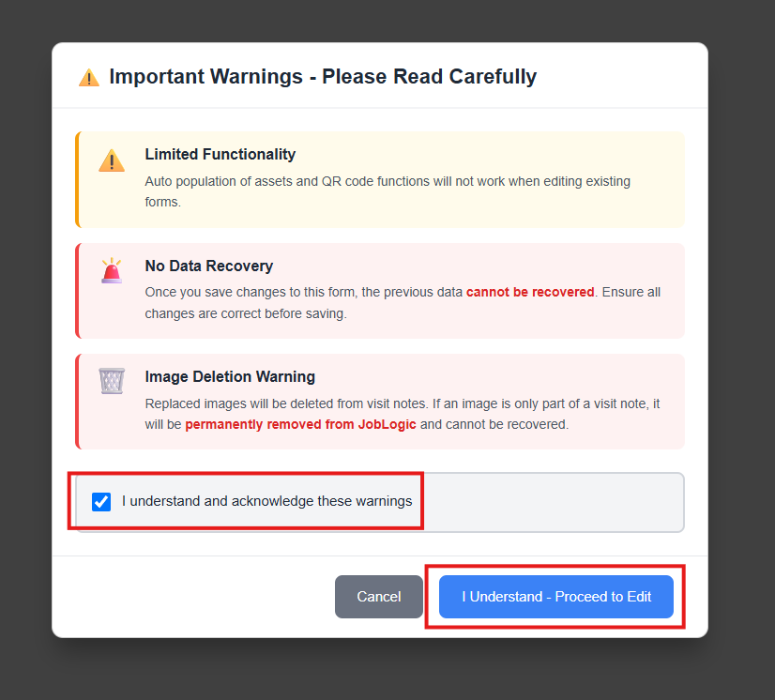Click the 'I understand and acknowledge these warnings' label

pos(266,501)
